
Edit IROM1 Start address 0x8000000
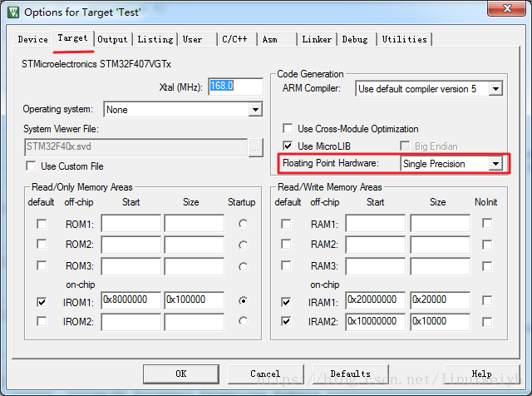click(131, 300)
